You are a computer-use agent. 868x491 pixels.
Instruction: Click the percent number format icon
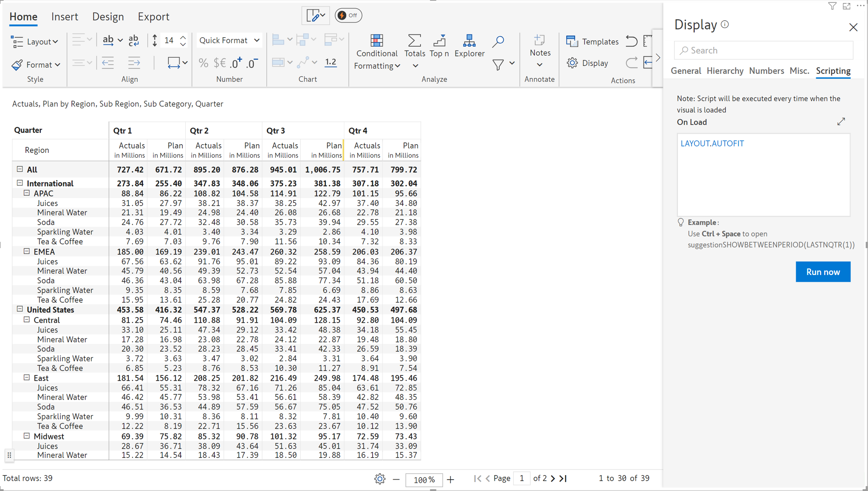point(203,63)
